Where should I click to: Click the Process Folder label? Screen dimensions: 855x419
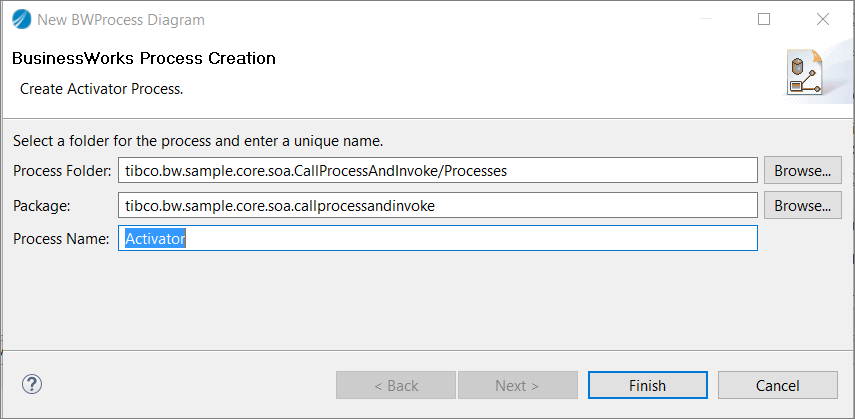pyautogui.click(x=62, y=171)
